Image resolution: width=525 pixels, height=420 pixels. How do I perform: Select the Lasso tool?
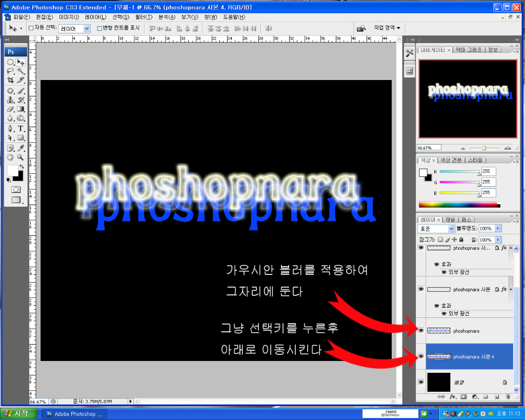point(11,71)
